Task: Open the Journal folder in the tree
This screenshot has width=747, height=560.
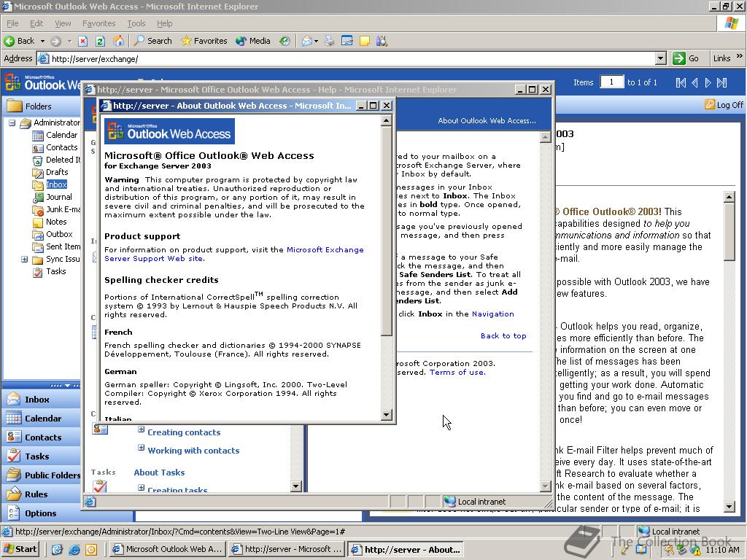Action: click(x=59, y=197)
